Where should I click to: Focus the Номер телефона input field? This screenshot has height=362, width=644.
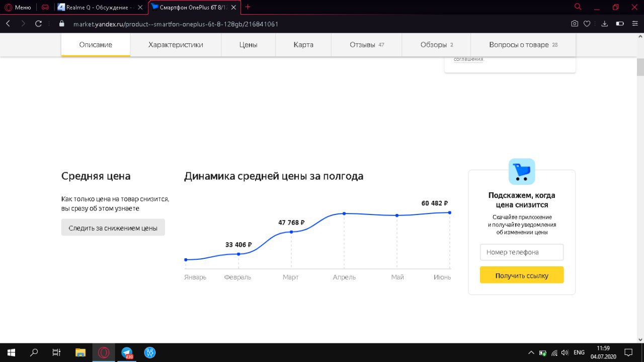coord(522,252)
